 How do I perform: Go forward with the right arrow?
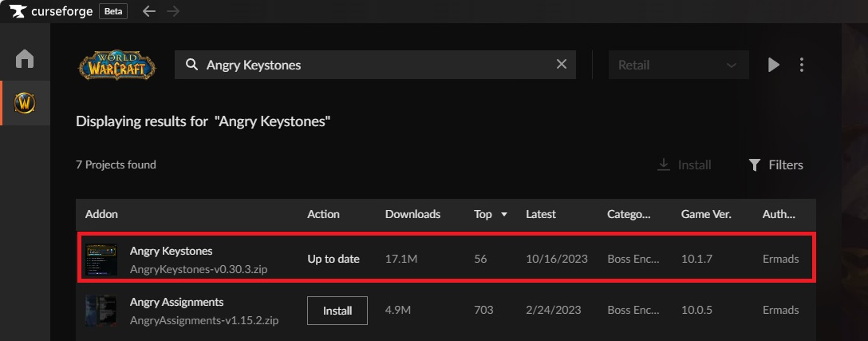173,11
